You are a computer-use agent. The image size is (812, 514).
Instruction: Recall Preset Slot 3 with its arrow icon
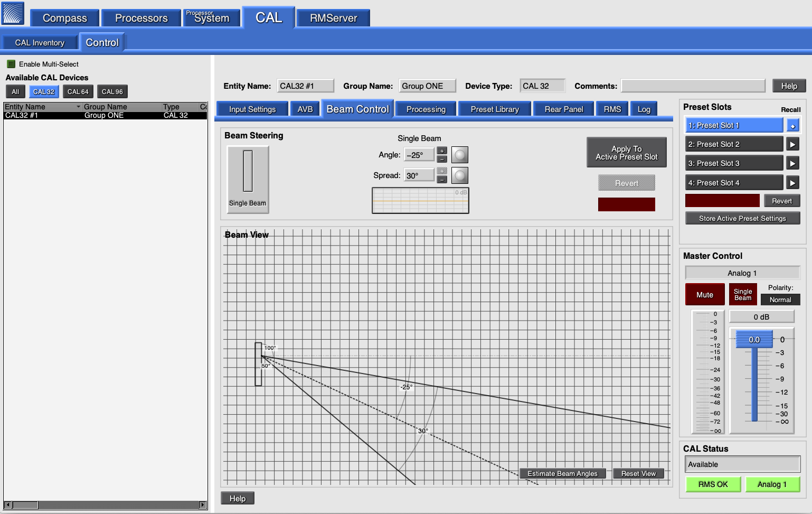(792, 163)
